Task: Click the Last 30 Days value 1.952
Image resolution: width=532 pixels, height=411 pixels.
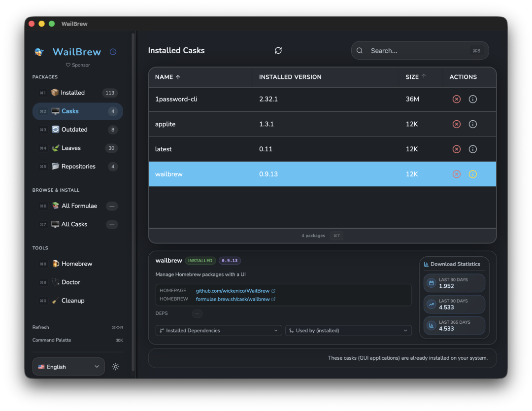Action: tap(446, 286)
